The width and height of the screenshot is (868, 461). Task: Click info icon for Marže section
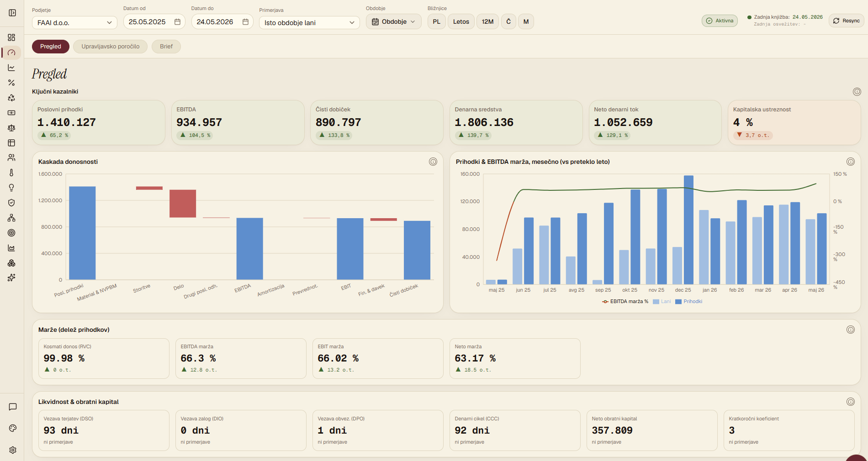coord(851,330)
